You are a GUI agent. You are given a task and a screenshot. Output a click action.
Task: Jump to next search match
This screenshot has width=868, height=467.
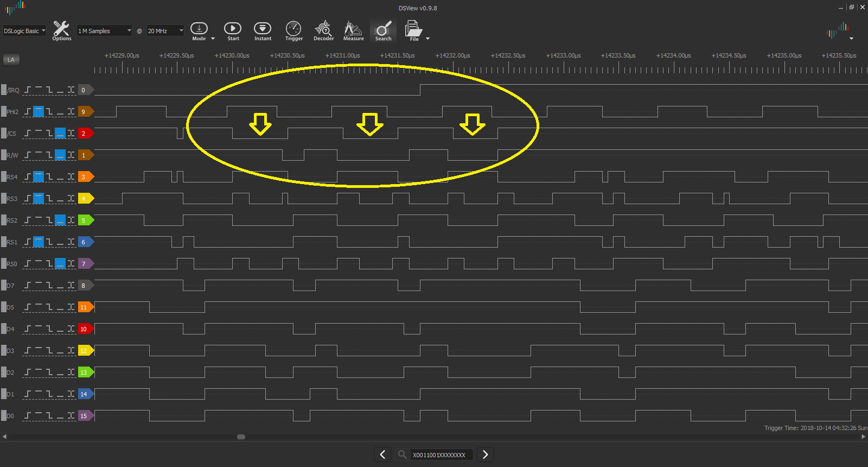pyautogui.click(x=486, y=455)
